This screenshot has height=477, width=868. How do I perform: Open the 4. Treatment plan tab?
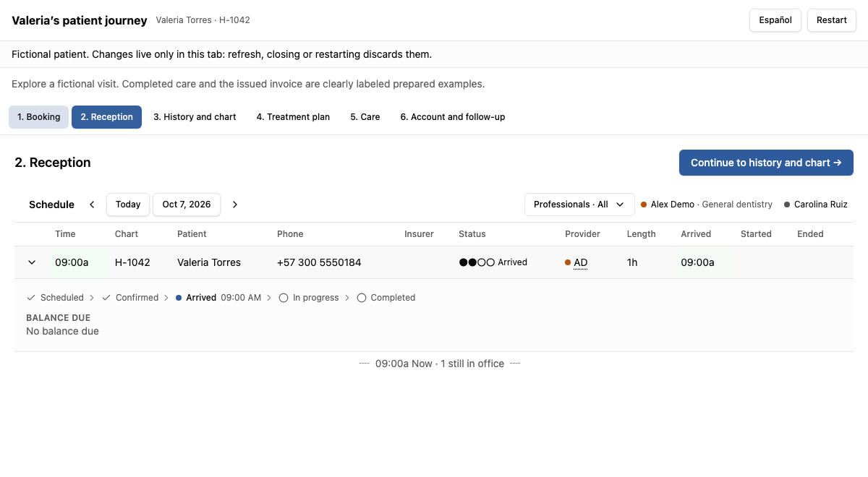[x=293, y=117]
